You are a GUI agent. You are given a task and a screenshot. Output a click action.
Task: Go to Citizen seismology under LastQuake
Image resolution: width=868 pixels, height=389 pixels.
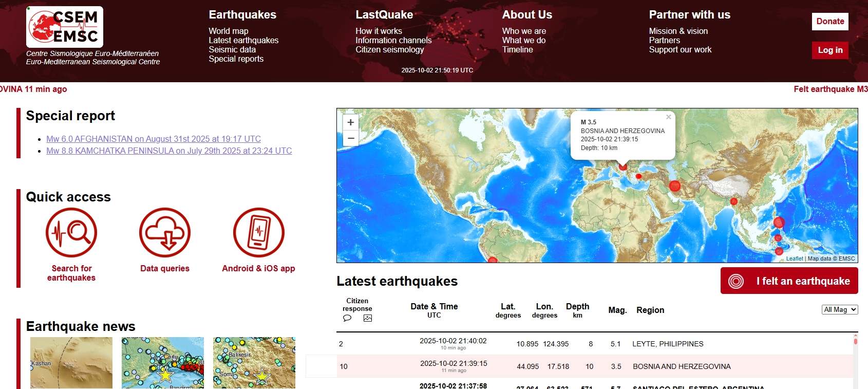(389, 49)
